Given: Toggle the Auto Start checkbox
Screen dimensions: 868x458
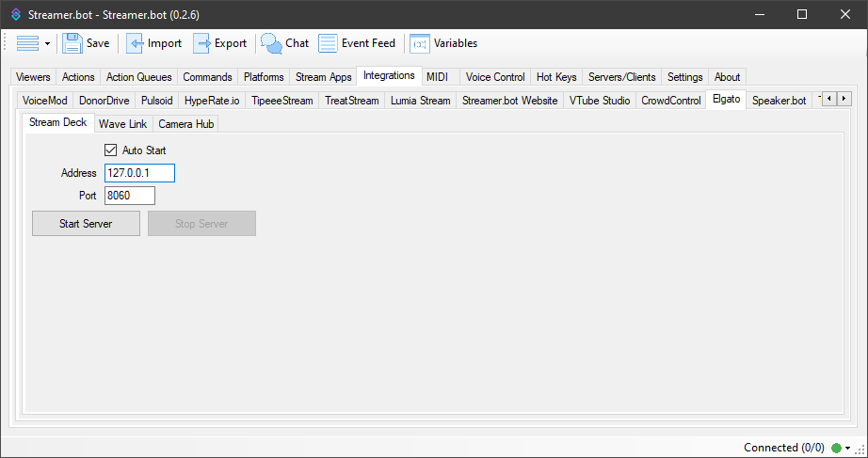Looking at the screenshot, I should [111, 150].
